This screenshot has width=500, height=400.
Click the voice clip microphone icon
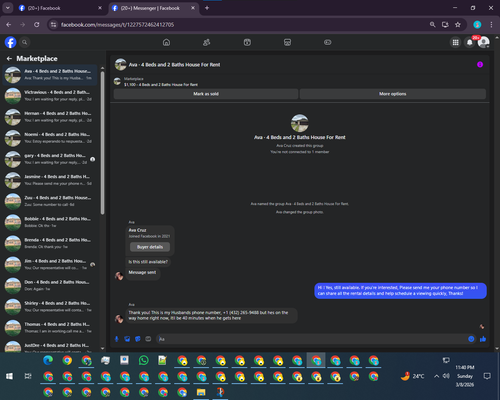[x=117, y=339]
